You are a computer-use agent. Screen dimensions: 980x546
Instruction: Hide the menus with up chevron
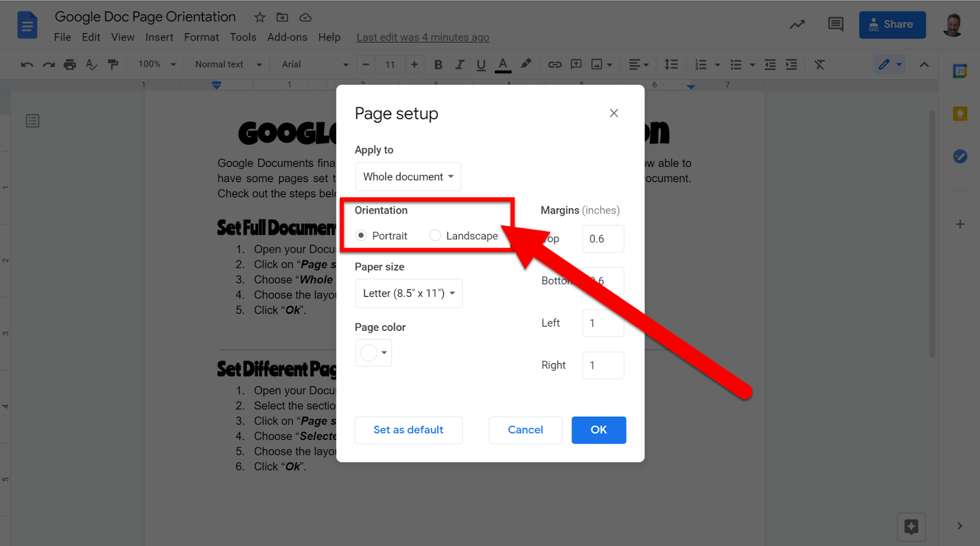click(x=924, y=64)
